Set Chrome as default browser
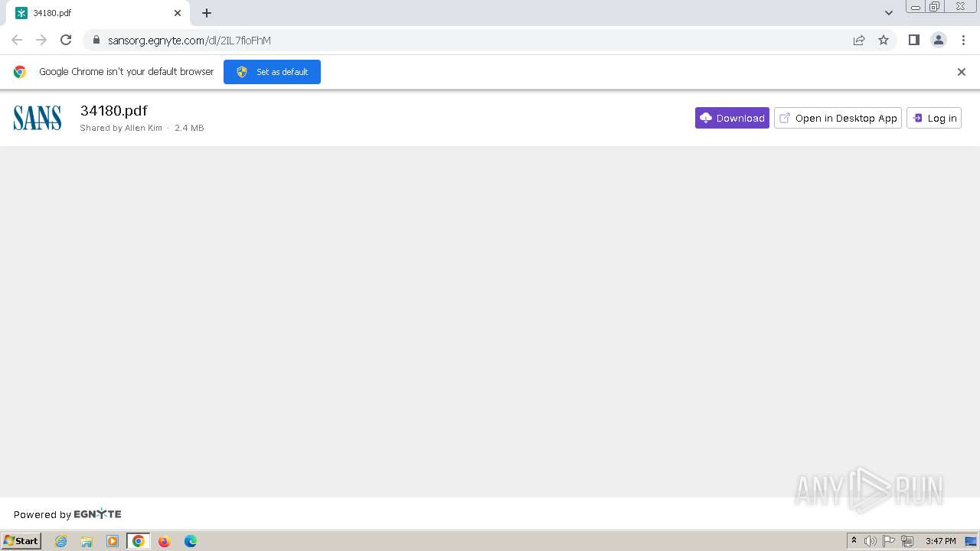 tap(272, 72)
